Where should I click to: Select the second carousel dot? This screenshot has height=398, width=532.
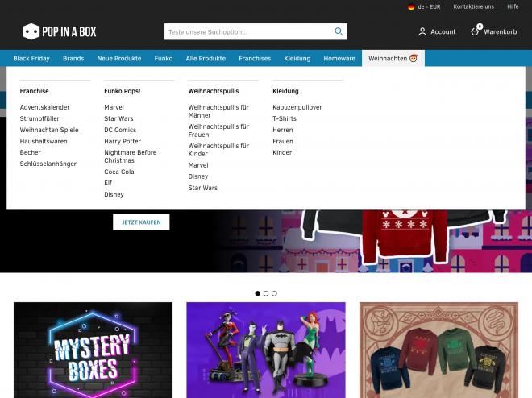tap(266, 293)
